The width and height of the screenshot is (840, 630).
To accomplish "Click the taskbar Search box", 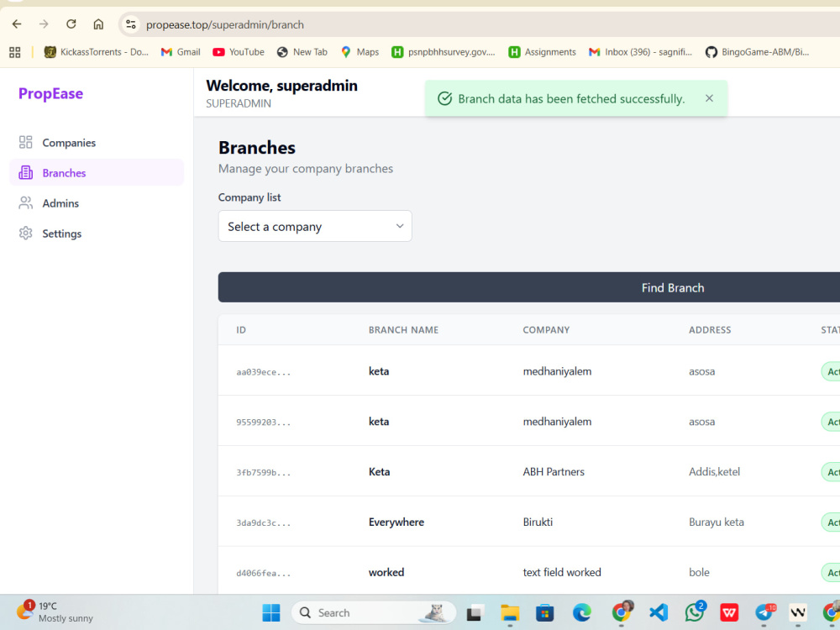I will coord(374,612).
